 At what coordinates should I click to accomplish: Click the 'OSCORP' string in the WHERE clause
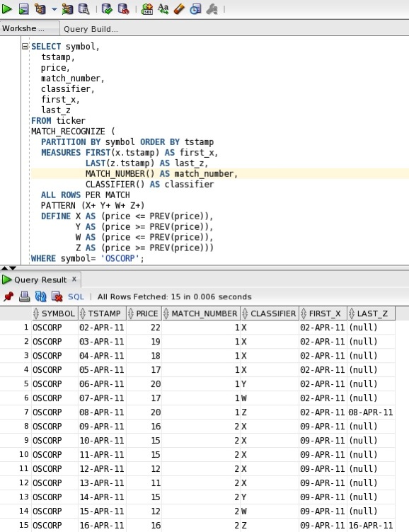pyautogui.click(x=120, y=258)
